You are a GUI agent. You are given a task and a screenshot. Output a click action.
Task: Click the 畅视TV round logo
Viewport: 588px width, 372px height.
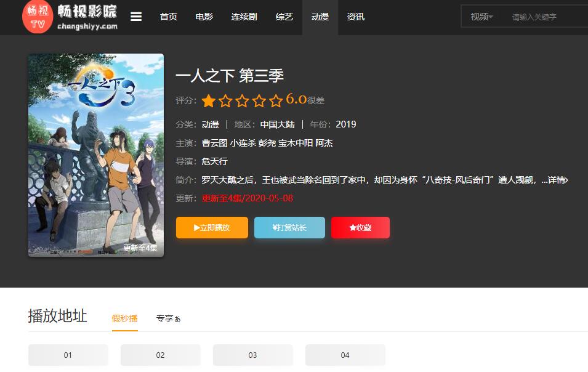pyautogui.click(x=38, y=17)
